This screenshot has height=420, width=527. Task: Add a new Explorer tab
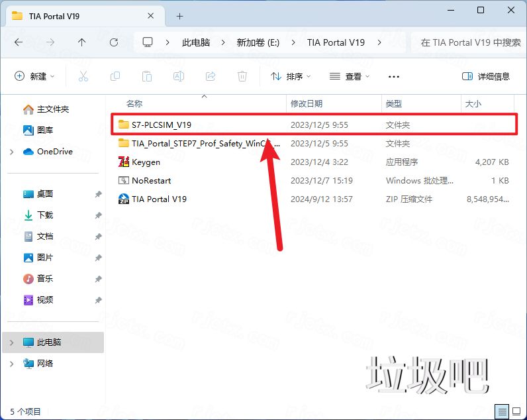pyautogui.click(x=179, y=16)
